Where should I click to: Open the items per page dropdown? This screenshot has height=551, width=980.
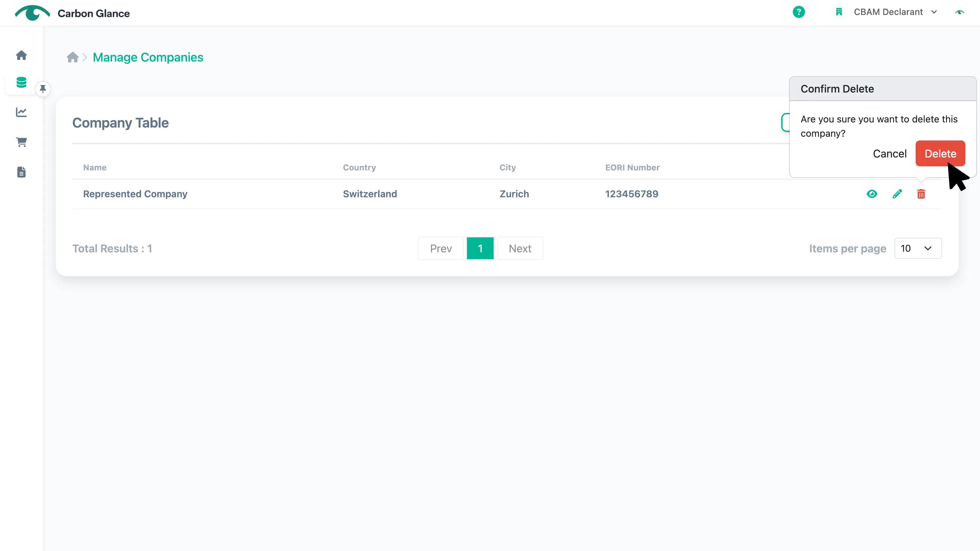[x=918, y=249]
